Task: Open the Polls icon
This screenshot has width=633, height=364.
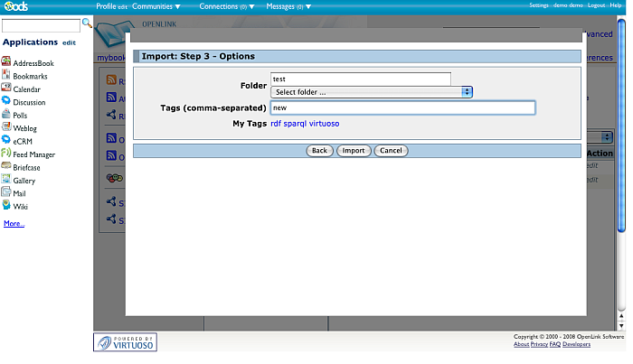Action: [6, 115]
